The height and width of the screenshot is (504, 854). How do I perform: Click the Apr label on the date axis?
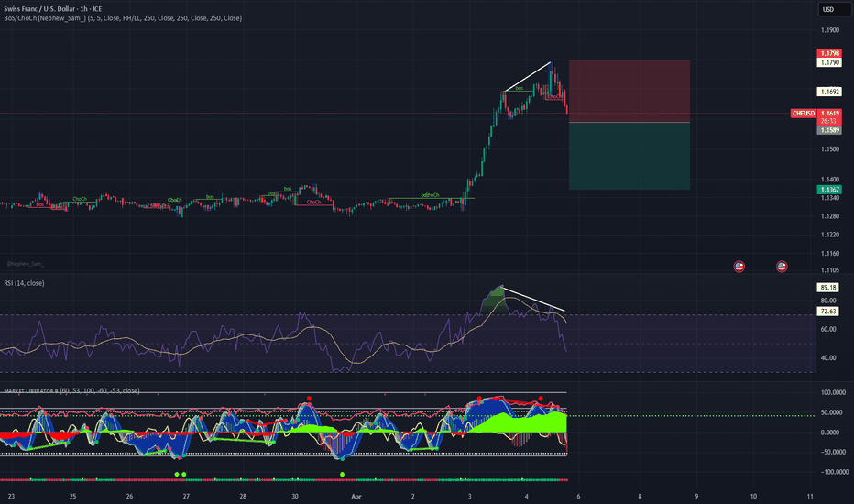pos(356,497)
